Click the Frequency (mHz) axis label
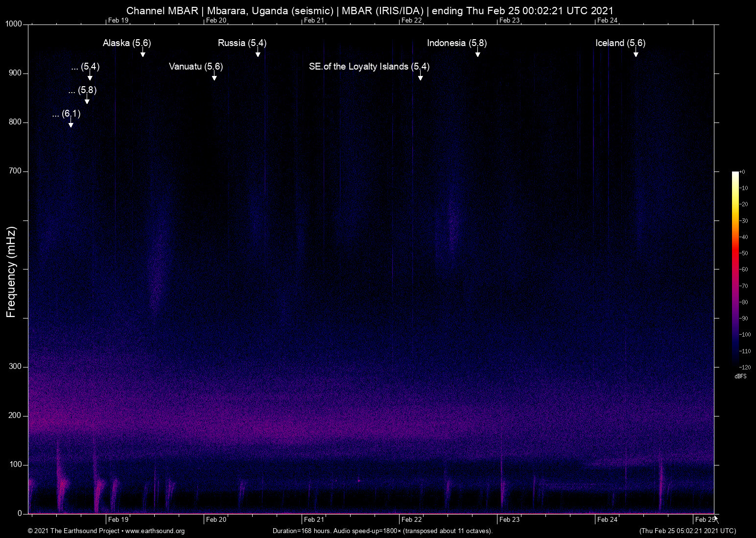This screenshot has width=756, height=538. coord(11,269)
